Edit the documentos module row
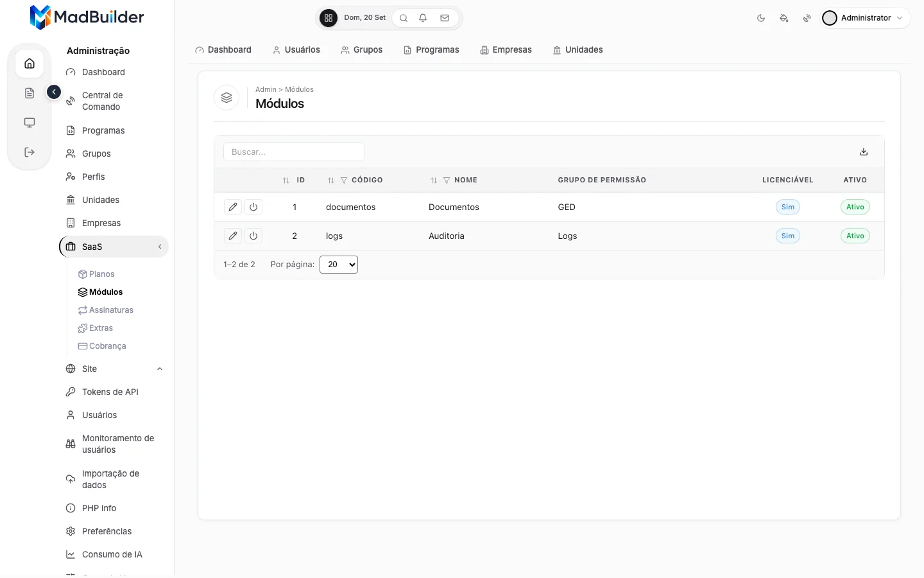Screen dimensions: 924x578 (233, 207)
